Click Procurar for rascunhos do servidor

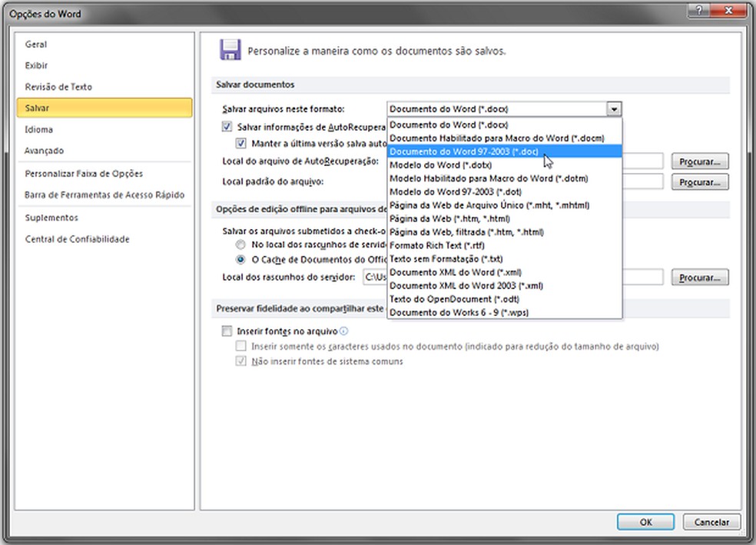pos(700,277)
